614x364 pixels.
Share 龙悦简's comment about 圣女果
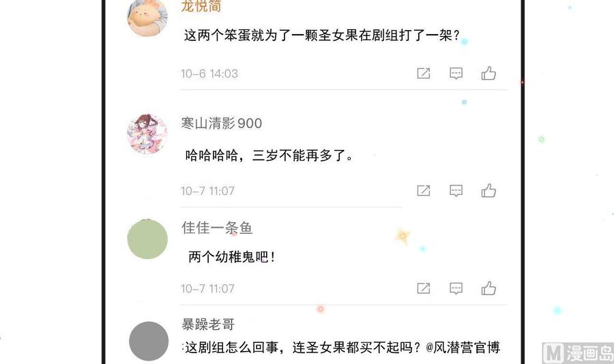click(x=423, y=73)
